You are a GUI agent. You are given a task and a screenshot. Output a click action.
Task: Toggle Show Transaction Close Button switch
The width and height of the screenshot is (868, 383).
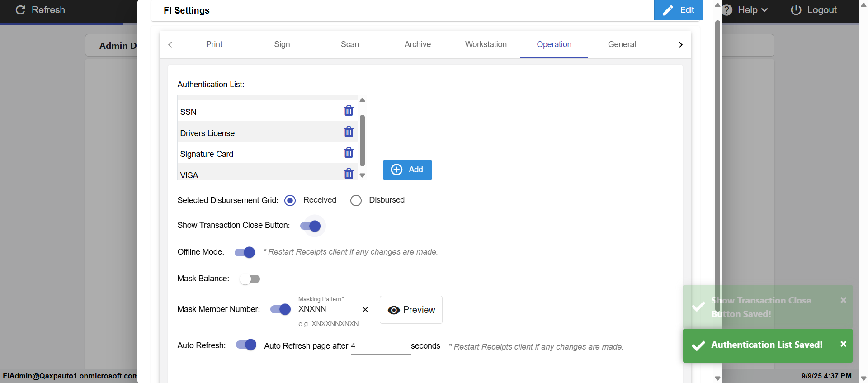click(311, 226)
